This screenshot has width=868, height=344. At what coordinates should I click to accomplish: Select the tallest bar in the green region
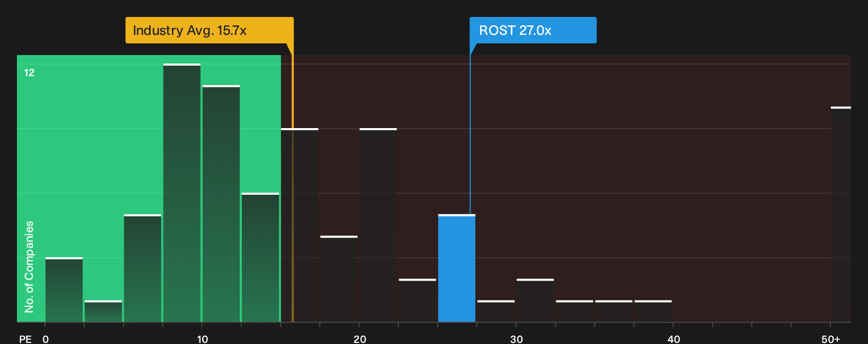[x=182, y=193]
